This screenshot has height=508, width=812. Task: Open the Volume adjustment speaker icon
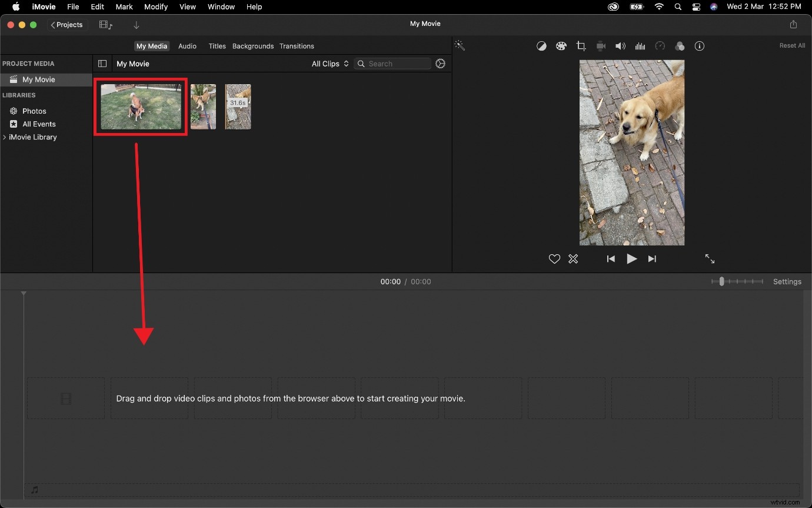coord(620,46)
